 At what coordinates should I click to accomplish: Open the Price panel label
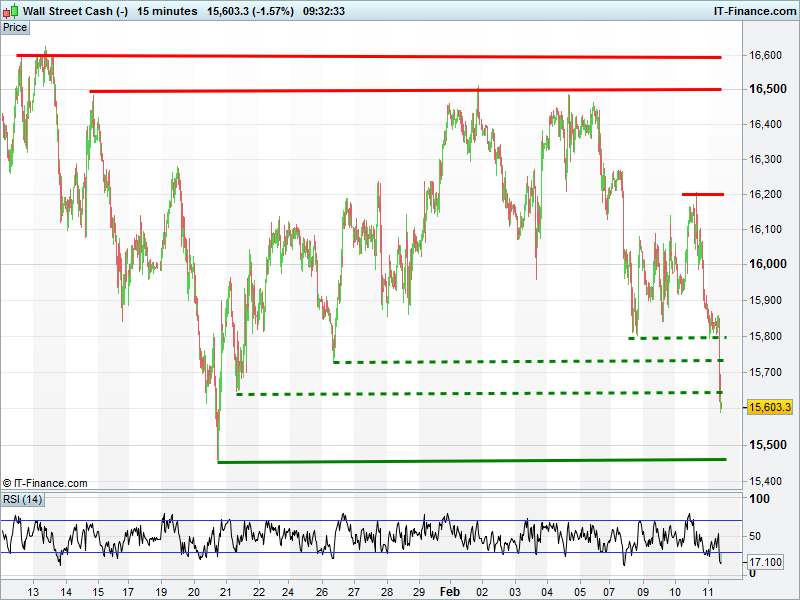[x=15, y=28]
